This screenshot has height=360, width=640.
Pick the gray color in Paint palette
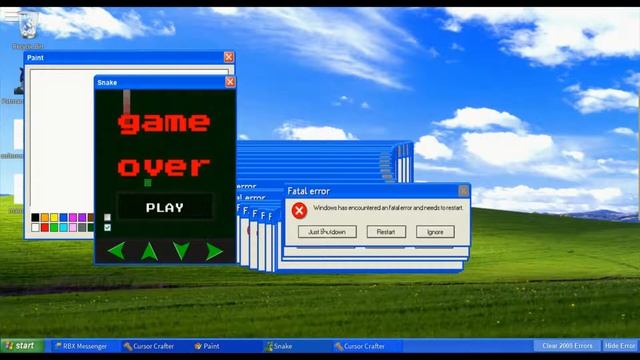pyautogui.click(x=82, y=227)
